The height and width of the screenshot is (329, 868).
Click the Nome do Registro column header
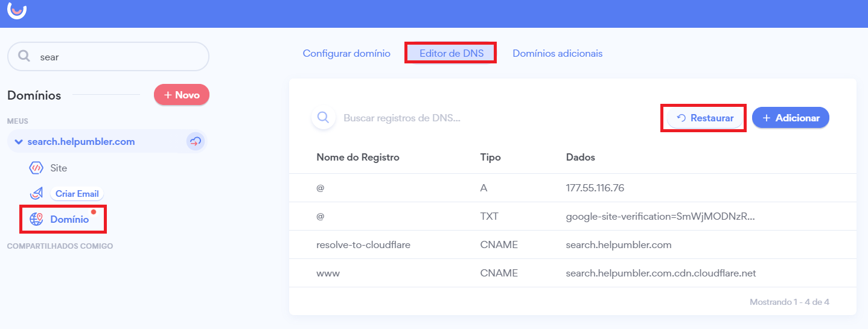(358, 158)
